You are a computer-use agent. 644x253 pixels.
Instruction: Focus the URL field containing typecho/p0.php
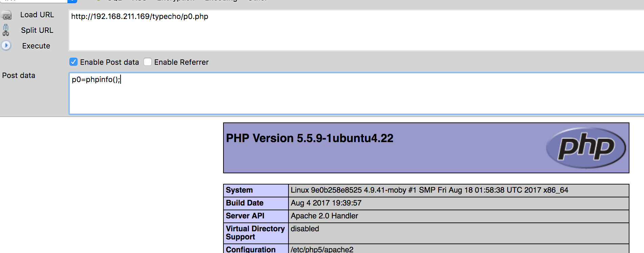click(x=356, y=30)
